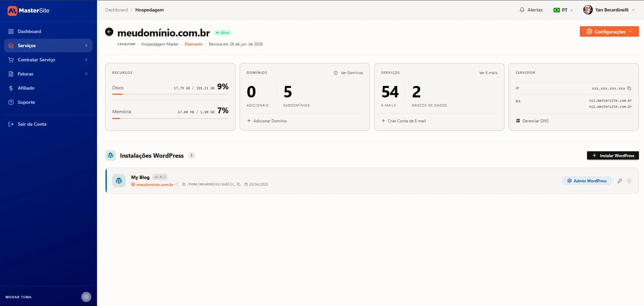Image resolution: width=644 pixels, height=306 pixels.
Task: Click ns1.mastersite.com.br nameserver text
Action: 610,100
